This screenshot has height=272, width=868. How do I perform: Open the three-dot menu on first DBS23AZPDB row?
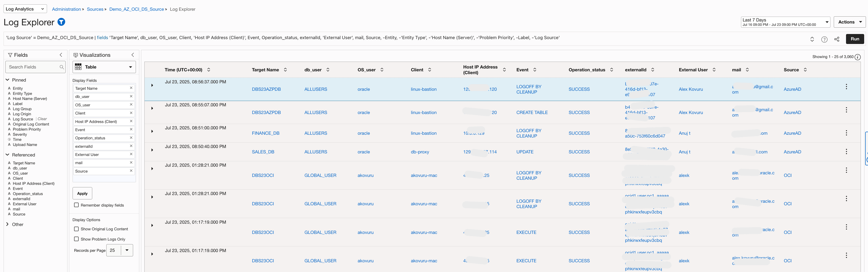(847, 86)
